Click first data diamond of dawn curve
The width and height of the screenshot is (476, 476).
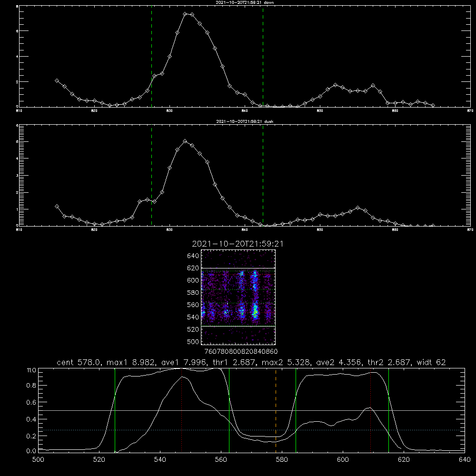point(57,81)
